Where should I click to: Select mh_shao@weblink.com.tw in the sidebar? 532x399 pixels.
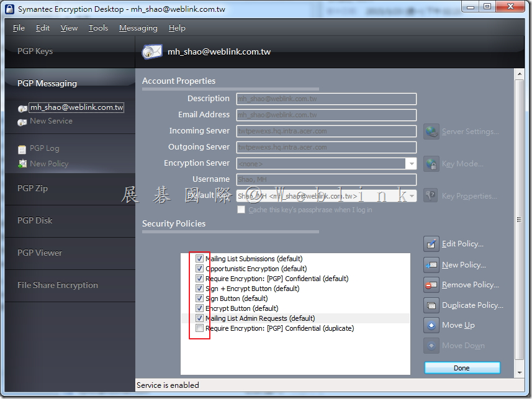77,107
